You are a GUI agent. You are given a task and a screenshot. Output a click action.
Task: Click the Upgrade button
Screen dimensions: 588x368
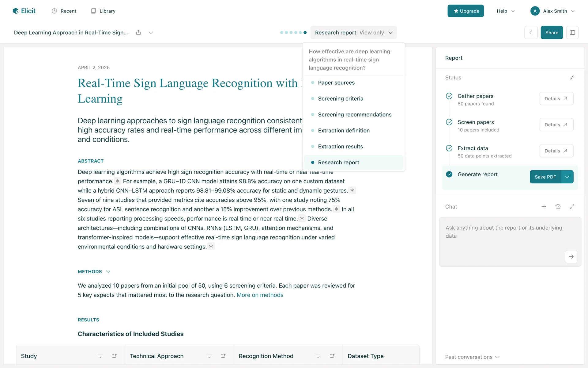466,11
